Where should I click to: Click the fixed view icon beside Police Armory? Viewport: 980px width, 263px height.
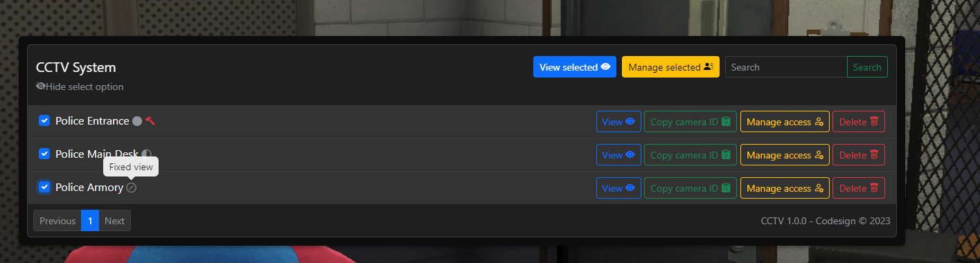(132, 188)
